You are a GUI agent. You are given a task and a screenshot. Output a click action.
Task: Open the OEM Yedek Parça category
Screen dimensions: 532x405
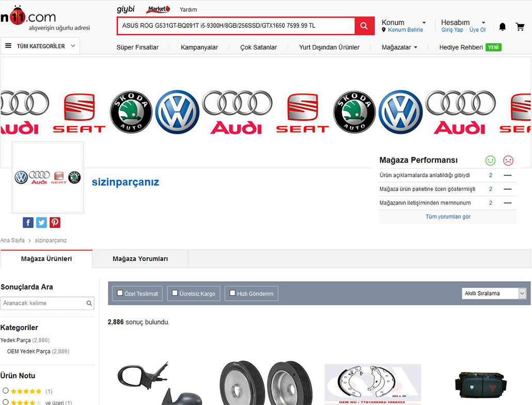click(29, 351)
